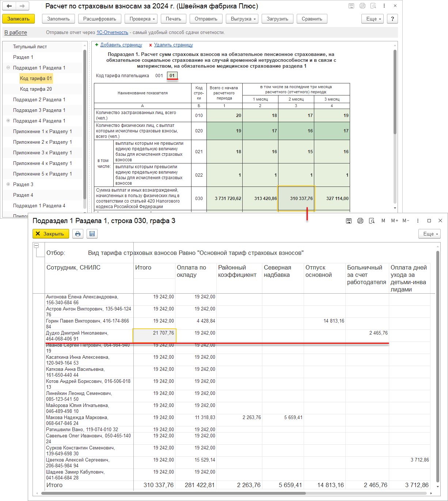Screen dimensions: 448x501
Task: Select Раздел 1 in the section tree
Action: (x=23, y=57)
